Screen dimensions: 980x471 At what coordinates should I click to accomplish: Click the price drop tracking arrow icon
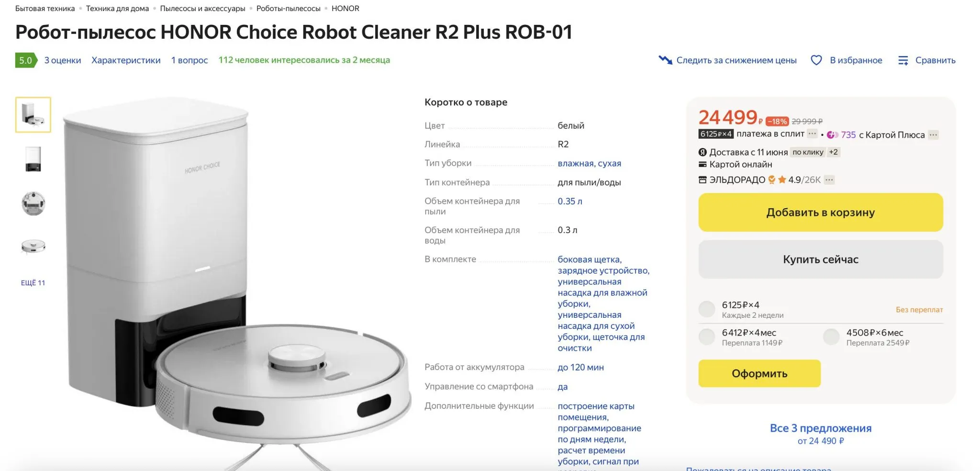[665, 60]
